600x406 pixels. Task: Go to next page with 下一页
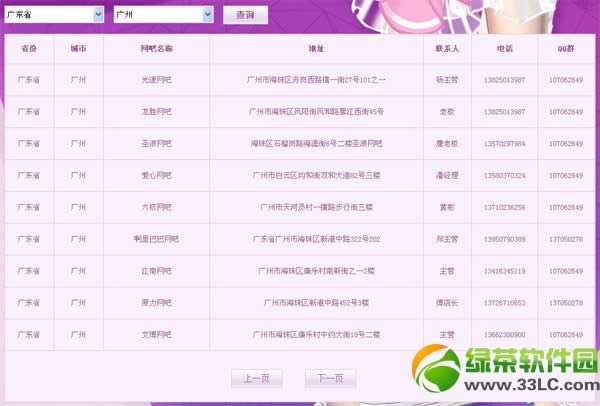[x=330, y=378]
